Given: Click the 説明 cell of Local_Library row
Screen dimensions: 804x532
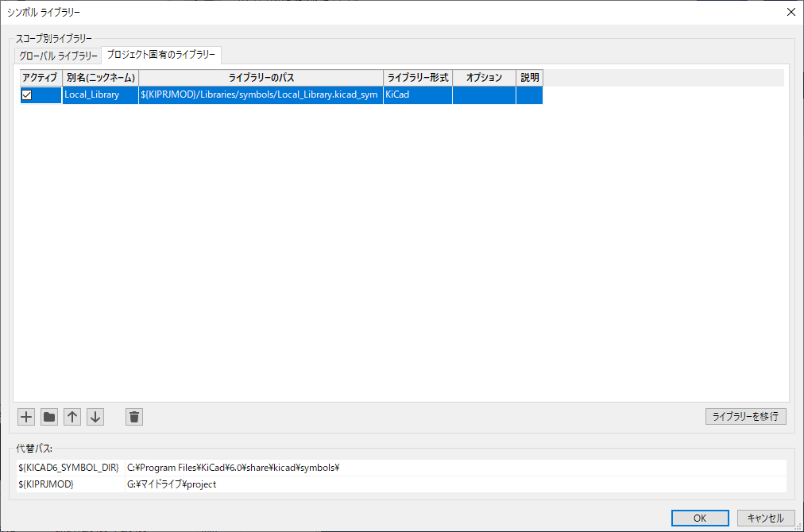Looking at the screenshot, I should tap(529, 95).
